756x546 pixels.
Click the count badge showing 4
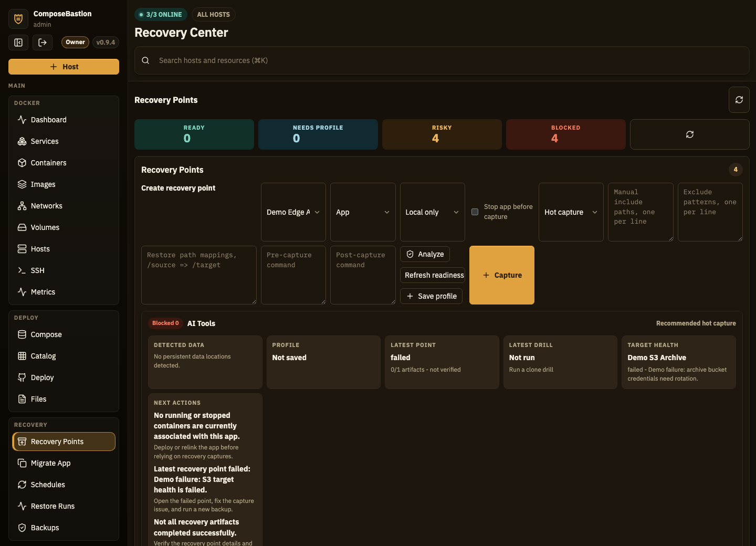click(x=736, y=170)
